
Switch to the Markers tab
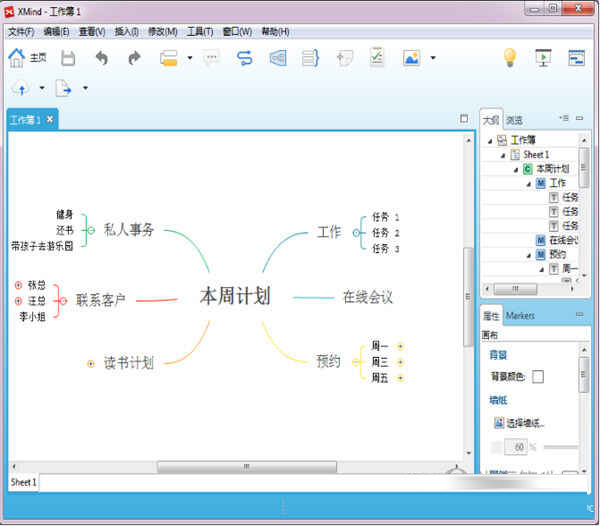(x=520, y=316)
